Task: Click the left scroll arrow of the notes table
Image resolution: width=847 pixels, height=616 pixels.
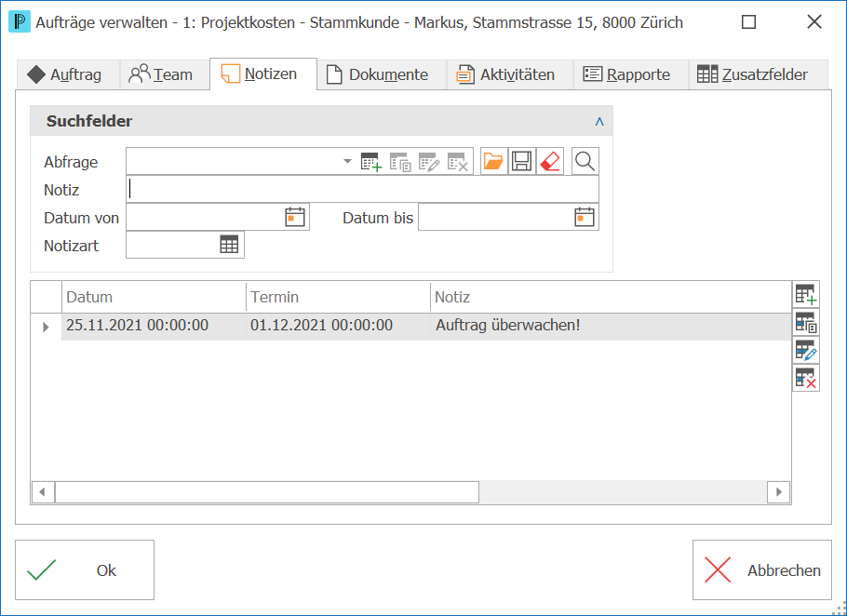Action: pos(43,492)
